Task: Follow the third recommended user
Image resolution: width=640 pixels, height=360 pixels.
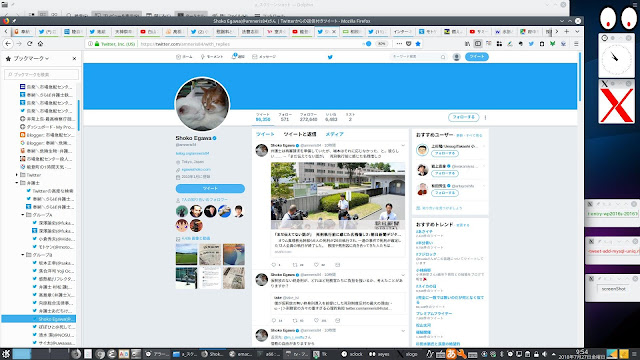Action: pyautogui.click(x=445, y=193)
